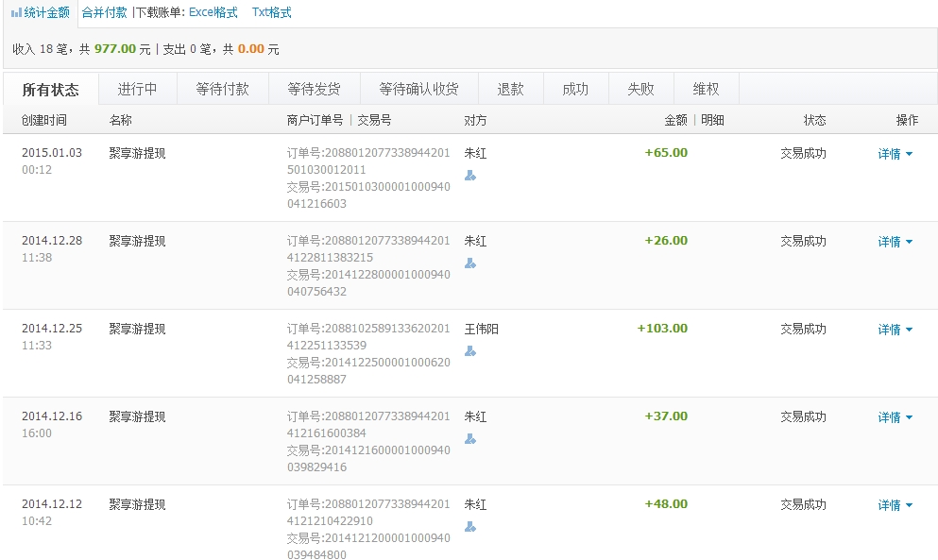Download the statement in Excel格式
The width and height of the screenshot is (938, 560).
pos(213,13)
